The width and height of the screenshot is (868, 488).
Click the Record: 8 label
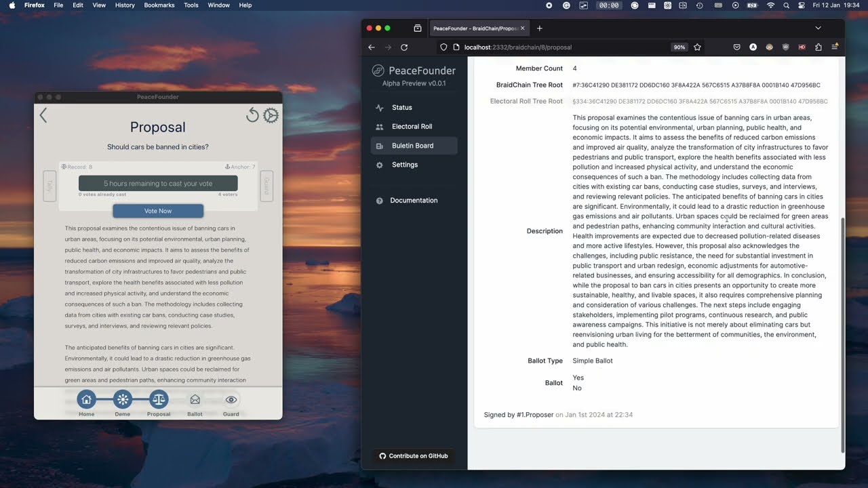point(77,167)
